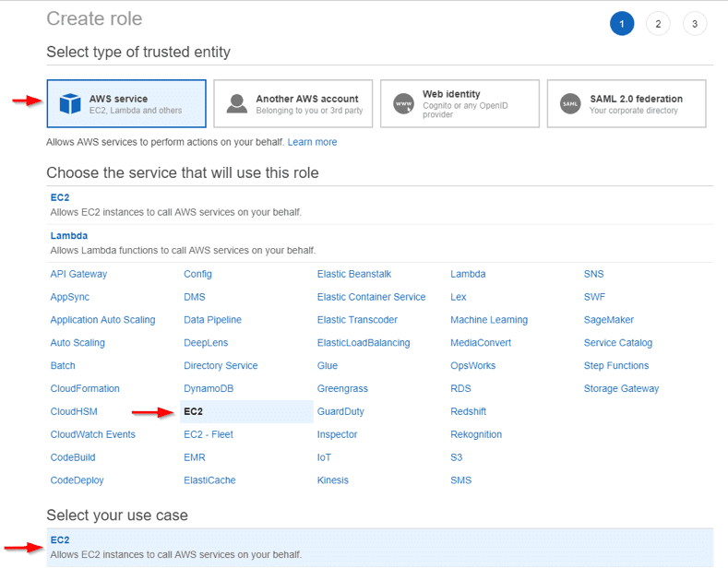This screenshot has height=568, width=728.
Task: Select Elastic Container Service
Action: click(372, 297)
